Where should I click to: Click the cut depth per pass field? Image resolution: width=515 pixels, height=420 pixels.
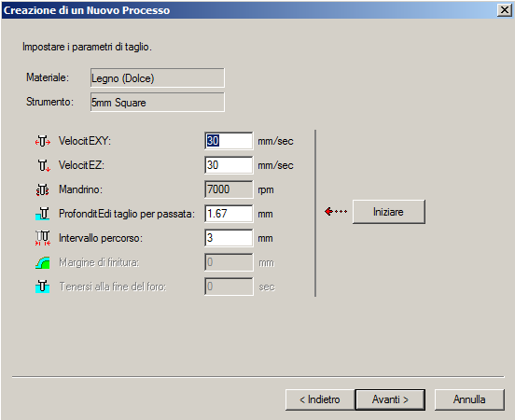[229, 214]
